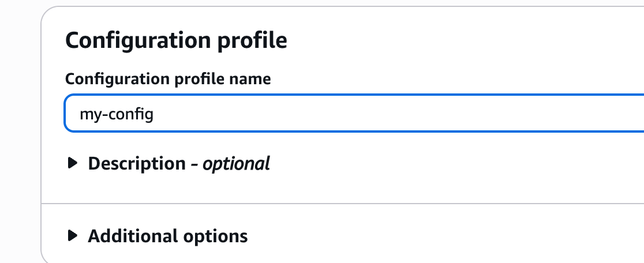Click the bold "Description" label text
This screenshot has width=644, height=263.
[136, 164]
